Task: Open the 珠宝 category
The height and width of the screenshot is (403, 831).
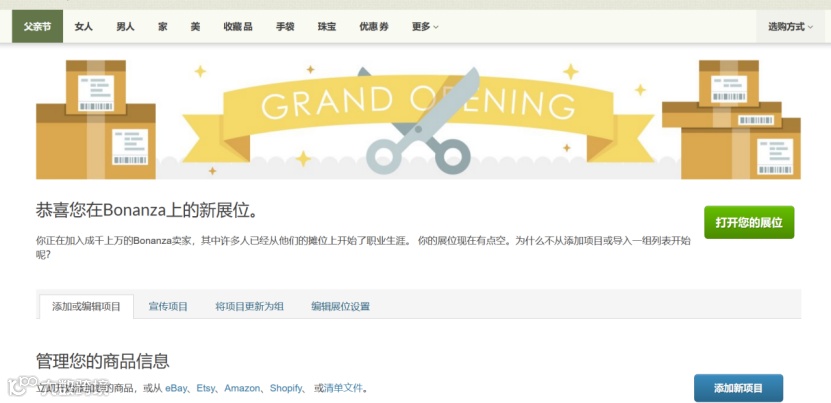Action: (327, 27)
